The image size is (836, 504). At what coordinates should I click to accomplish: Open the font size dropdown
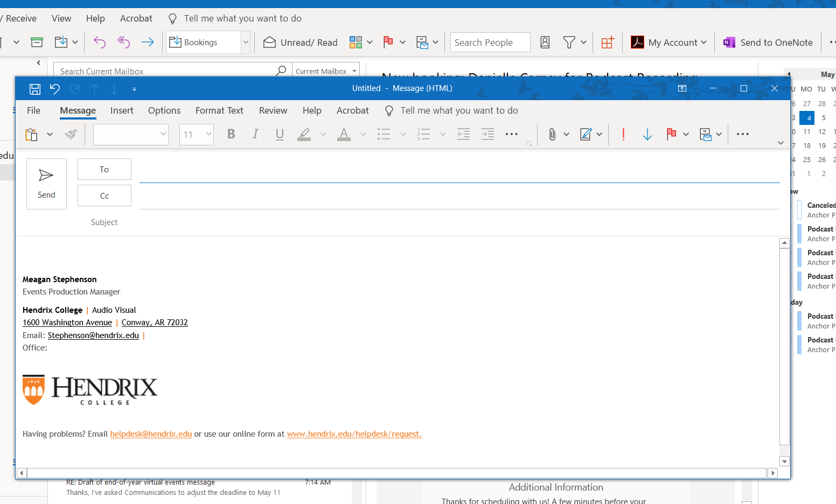[x=208, y=134]
